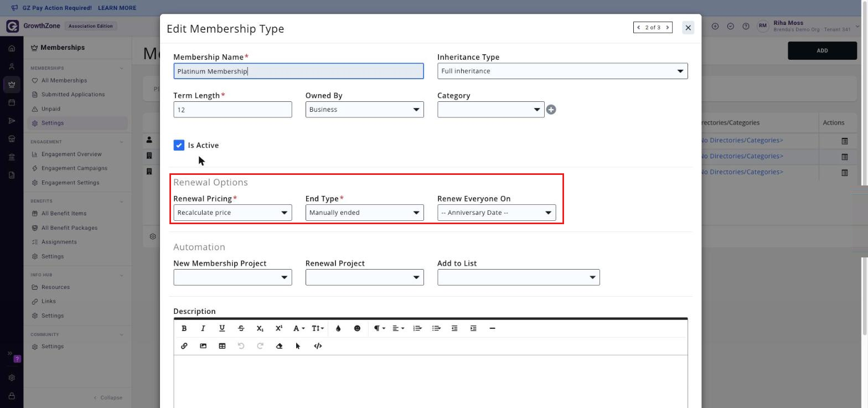Image resolution: width=868 pixels, height=408 pixels.
Task: Open the Category dropdown
Action: point(490,110)
